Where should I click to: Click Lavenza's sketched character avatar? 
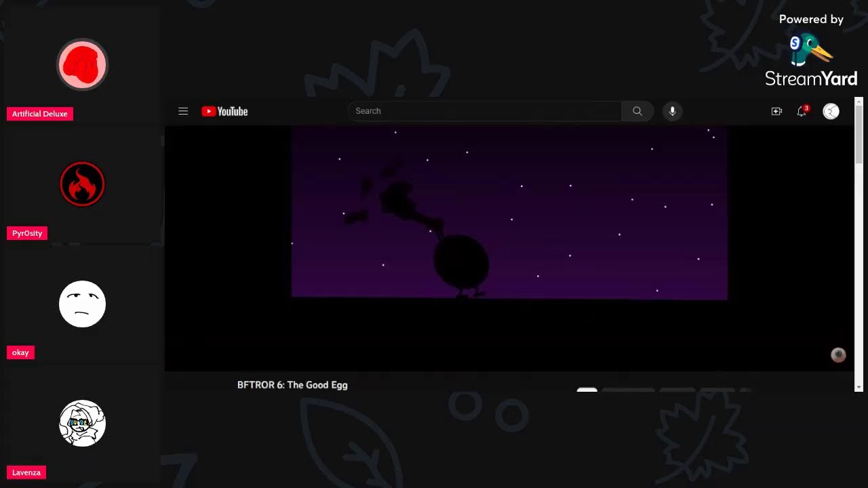point(82,423)
